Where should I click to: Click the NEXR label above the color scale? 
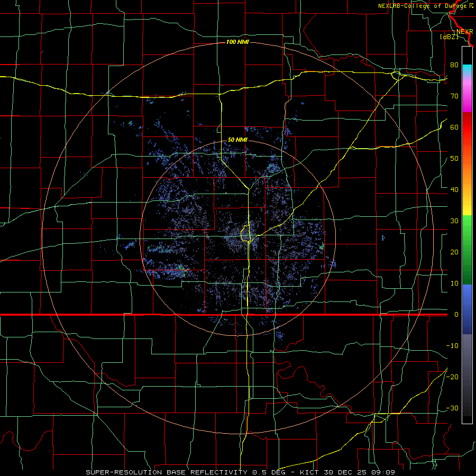464,32
